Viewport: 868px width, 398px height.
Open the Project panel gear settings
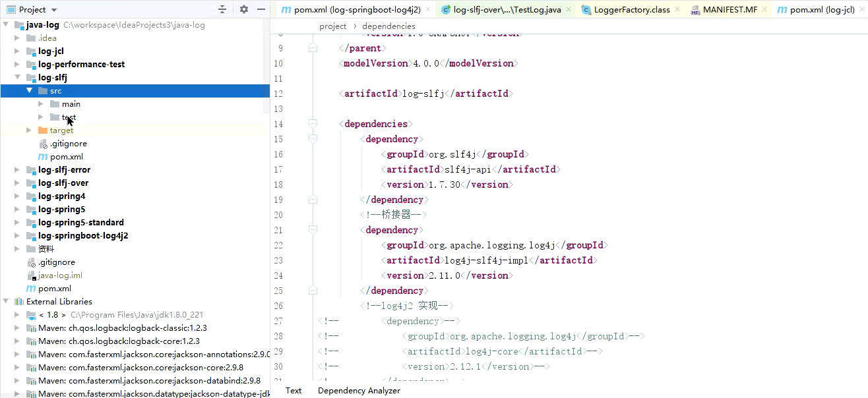pos(244,9)
